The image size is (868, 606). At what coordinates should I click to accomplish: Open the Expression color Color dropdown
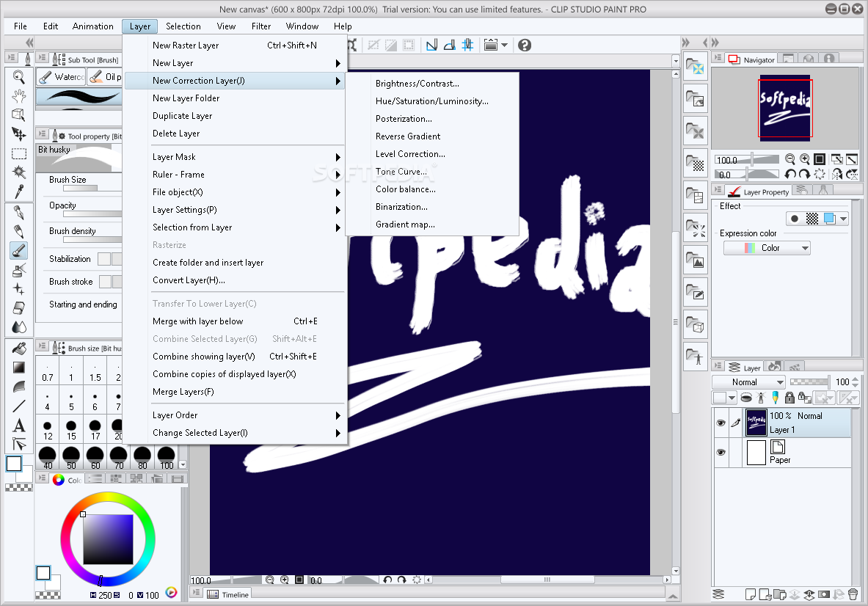(767, 248)
